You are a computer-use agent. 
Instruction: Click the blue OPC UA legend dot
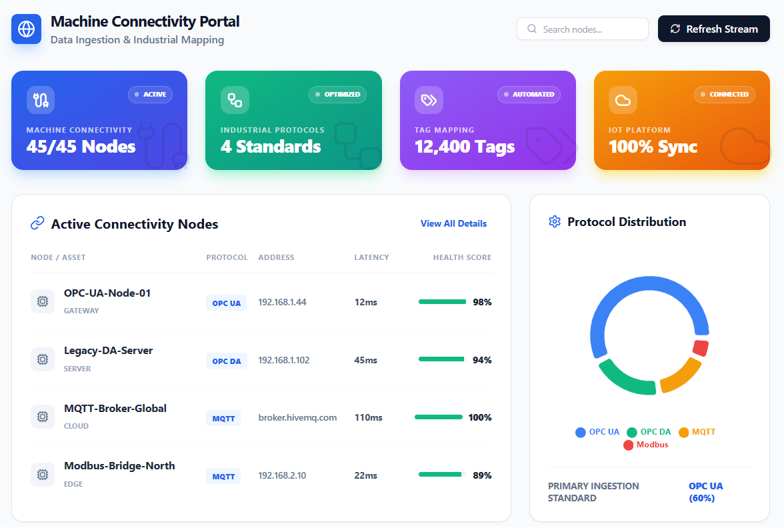581,433
